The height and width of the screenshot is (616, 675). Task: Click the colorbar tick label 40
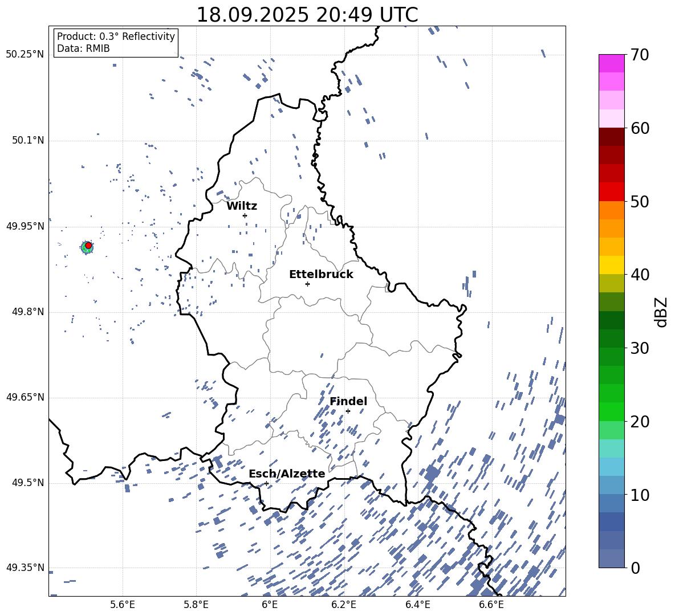[640, 275]
